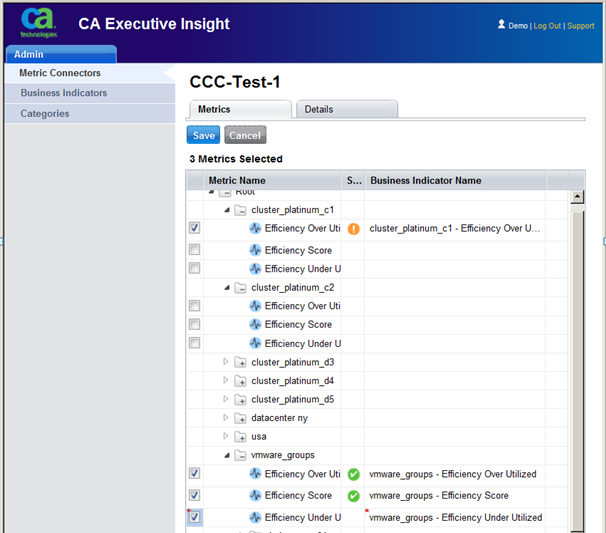Image resolution: width=606 pixels, height=533 pixels.
Task: Click the cluster_platinum_d5 folder icon
Action: [240, 399]
